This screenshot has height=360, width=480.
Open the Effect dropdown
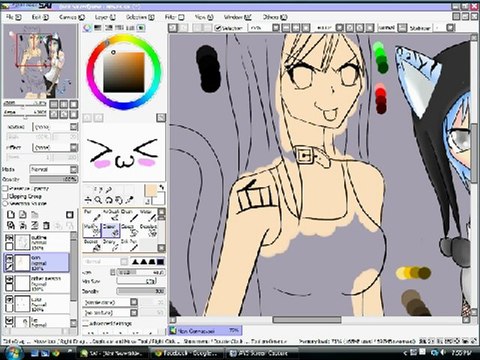(55, 147)
